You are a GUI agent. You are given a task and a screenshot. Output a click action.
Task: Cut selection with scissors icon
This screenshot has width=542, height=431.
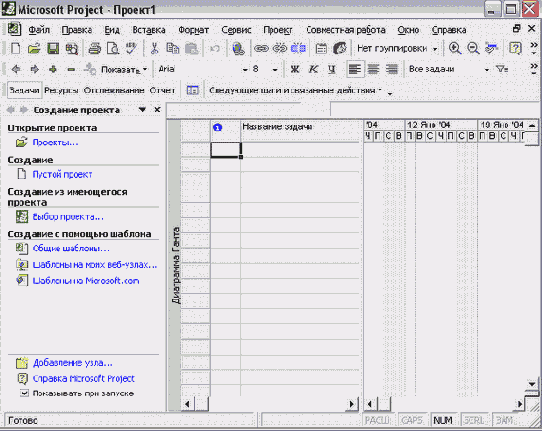pos(154,48)
